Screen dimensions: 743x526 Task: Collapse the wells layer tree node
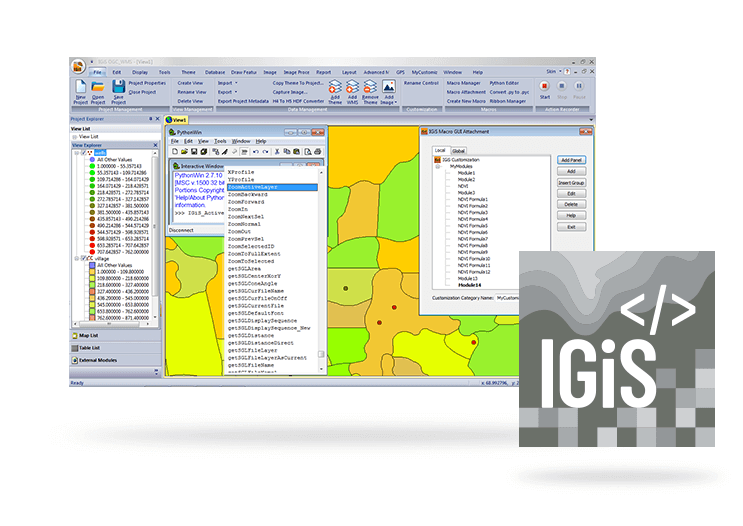[x=77, y=153]
